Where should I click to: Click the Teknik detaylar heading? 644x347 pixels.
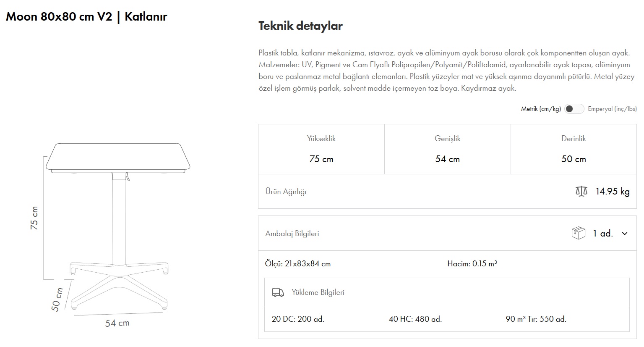pyautogui.click(x=300, y=26)
